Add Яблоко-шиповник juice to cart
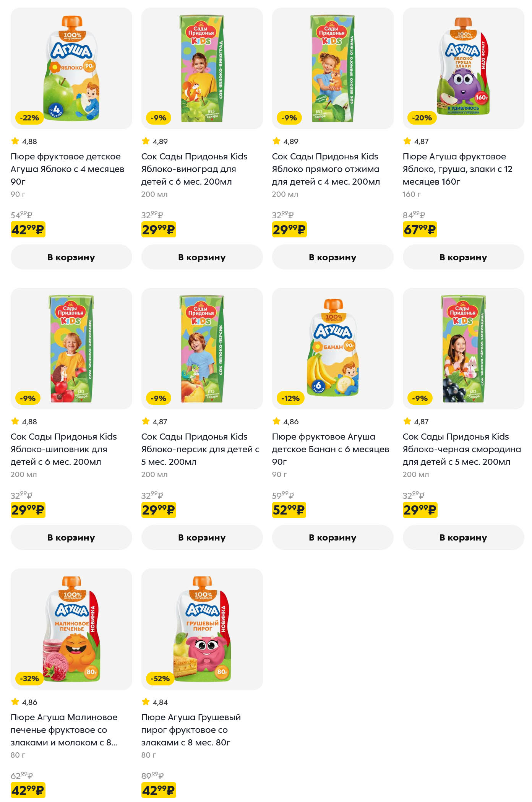 [71, 537]
